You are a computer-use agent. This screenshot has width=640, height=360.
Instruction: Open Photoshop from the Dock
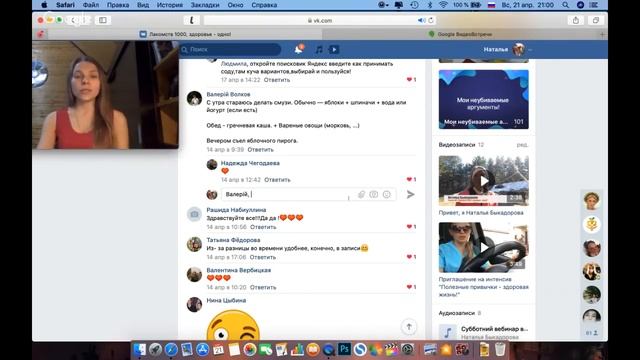[344, 349]
